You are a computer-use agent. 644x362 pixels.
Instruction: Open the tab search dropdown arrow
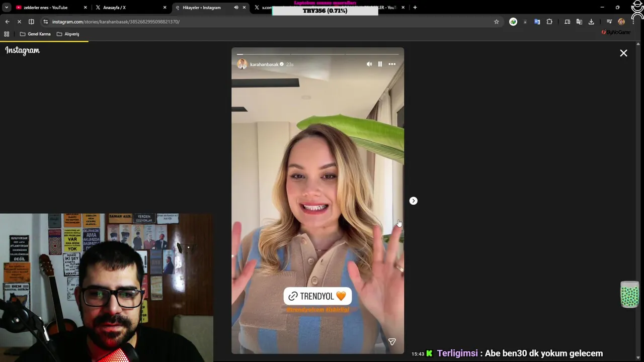[x=7, y=8]
